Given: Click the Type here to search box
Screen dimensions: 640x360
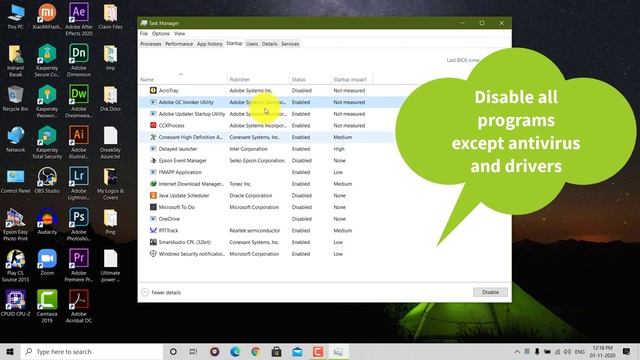Looking at the screenshot, I should [91, 351].
